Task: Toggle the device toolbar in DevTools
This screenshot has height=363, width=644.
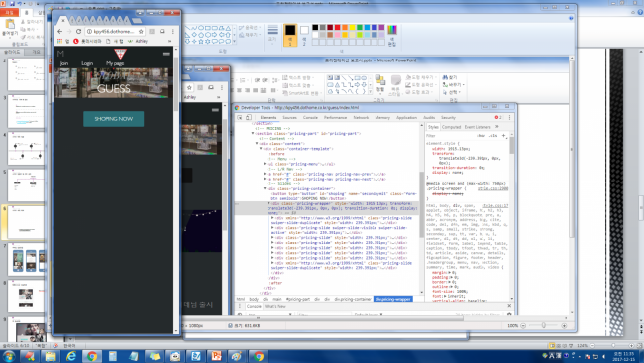Action: [249, 118]
